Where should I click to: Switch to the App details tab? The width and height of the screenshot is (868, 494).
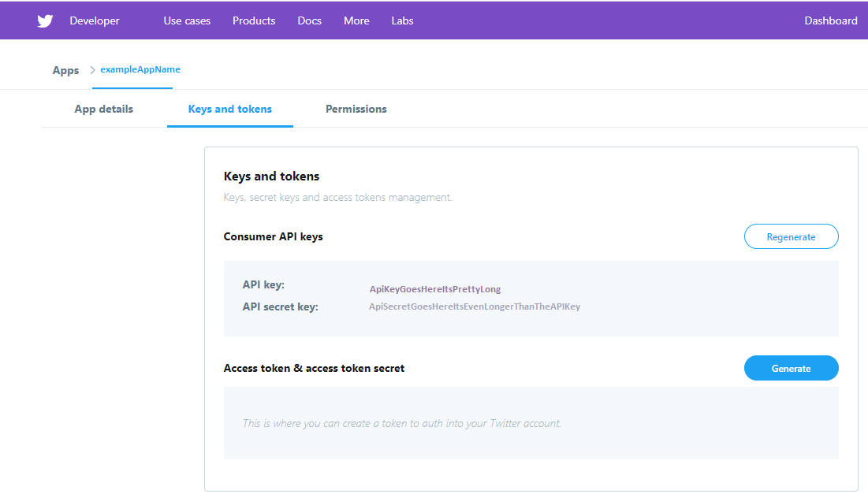tap(103, 109)
